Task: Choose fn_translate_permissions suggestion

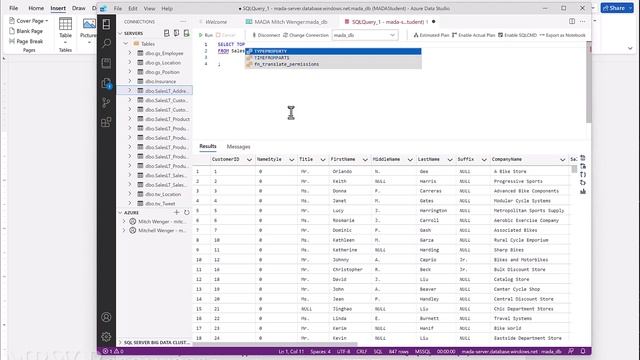Action: click(x=333, y=64)
